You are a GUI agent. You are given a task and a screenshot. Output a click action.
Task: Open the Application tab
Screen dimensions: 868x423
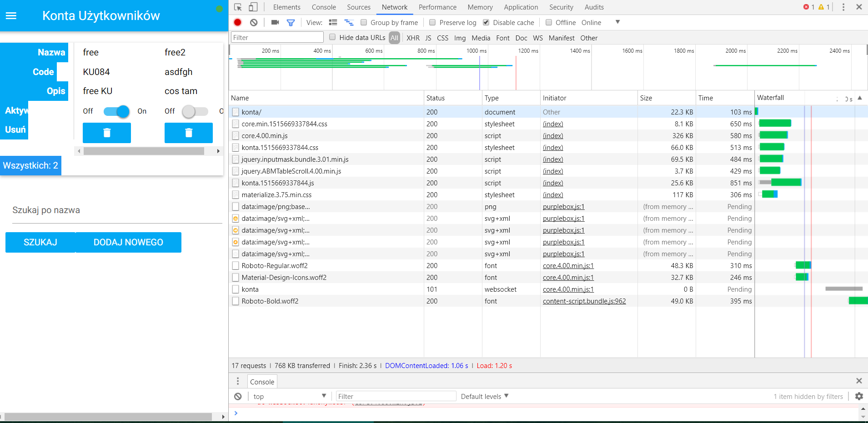tap(521, 7)
